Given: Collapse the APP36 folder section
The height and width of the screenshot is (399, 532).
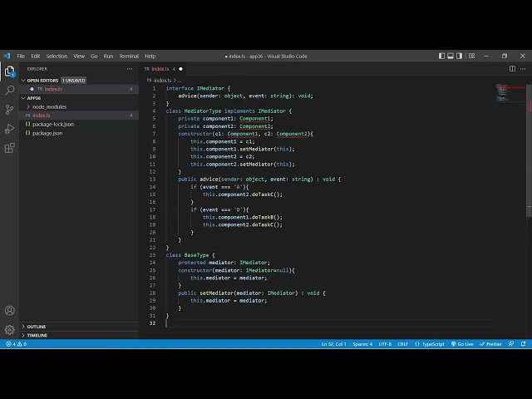Looking at the screenshot, I should (x=23, y=98).
